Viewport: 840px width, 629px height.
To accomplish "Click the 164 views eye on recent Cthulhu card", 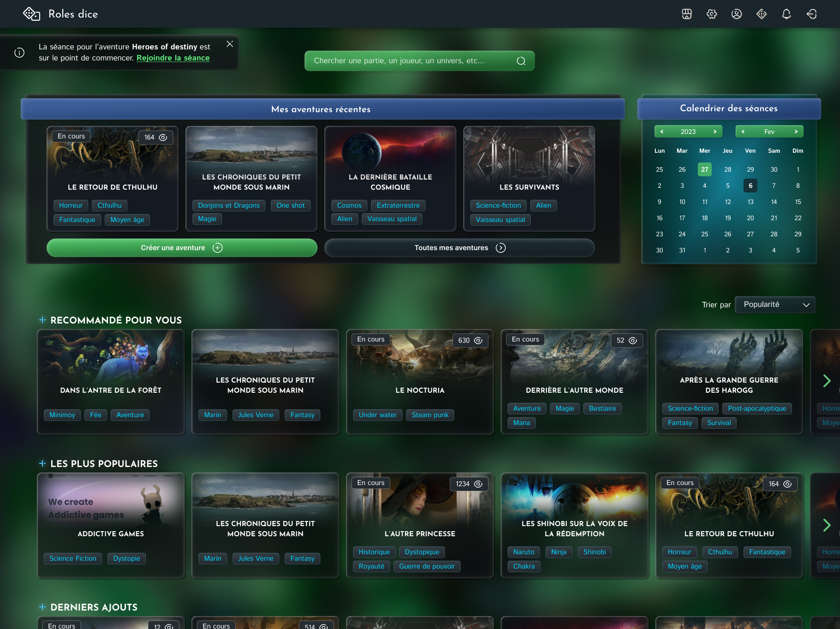I will point(163,138).
